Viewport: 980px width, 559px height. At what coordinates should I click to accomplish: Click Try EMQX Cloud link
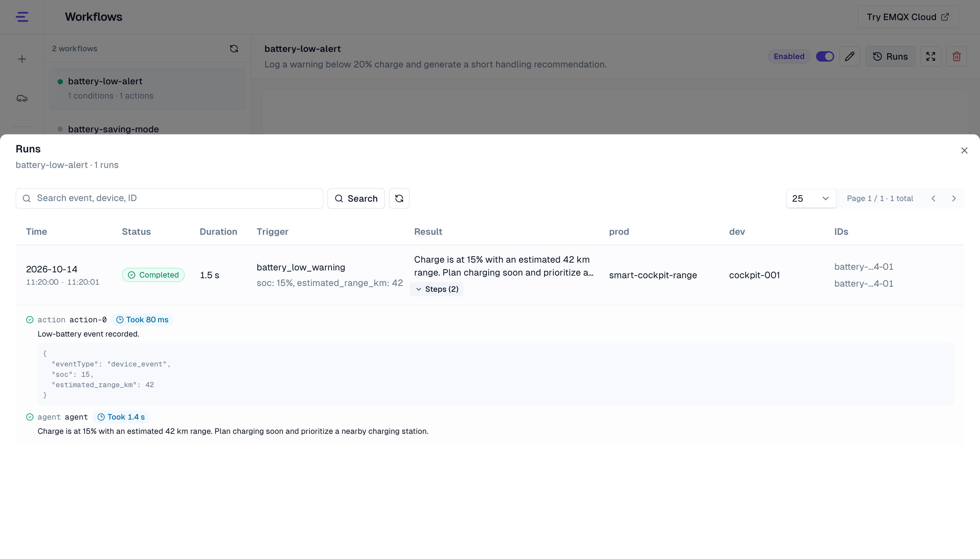tap(908, 17)
